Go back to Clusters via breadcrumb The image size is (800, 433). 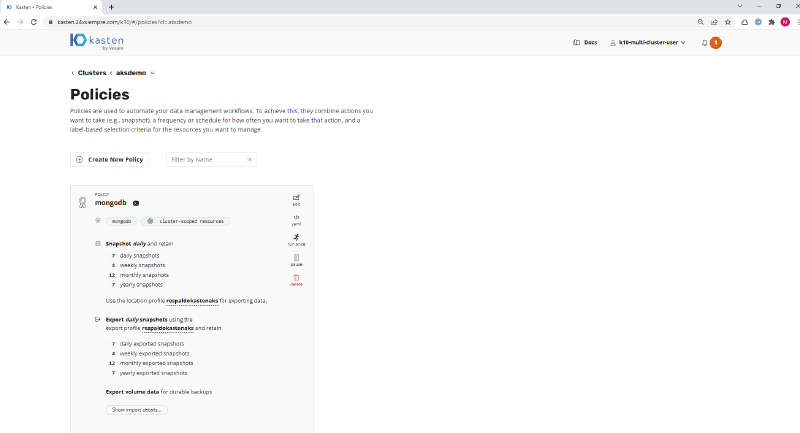coord(92,73)
